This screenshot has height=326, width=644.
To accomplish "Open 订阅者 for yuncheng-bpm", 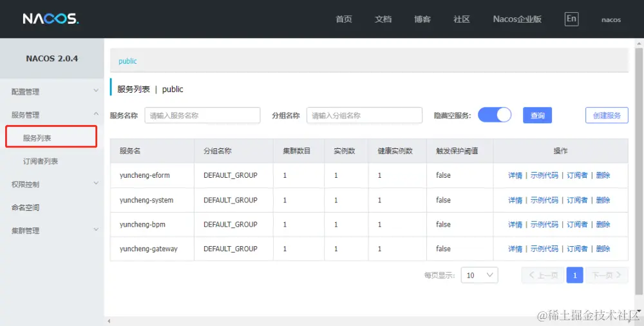I will pyautogui.click(x=577, y=224).
